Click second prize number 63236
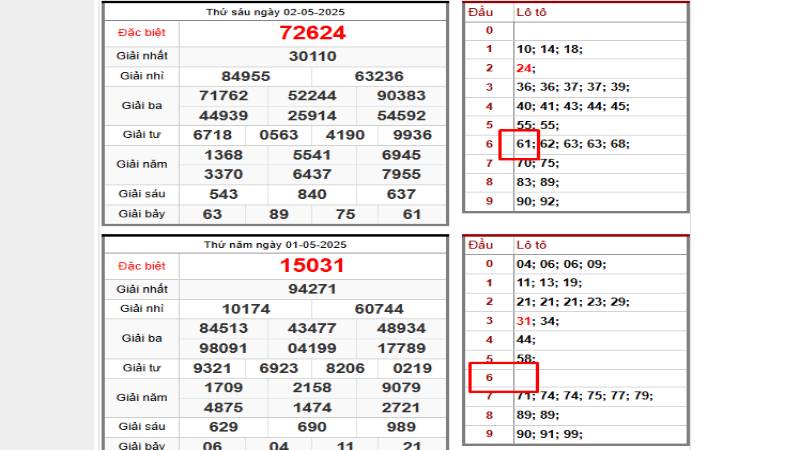The height and width of the screenshot is (450, 800). tap(379, 76)
